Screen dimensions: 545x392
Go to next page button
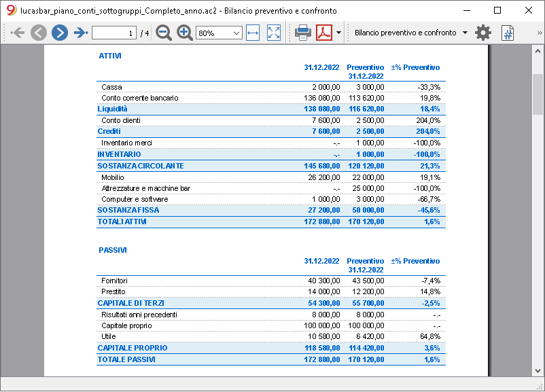(60, 33)
